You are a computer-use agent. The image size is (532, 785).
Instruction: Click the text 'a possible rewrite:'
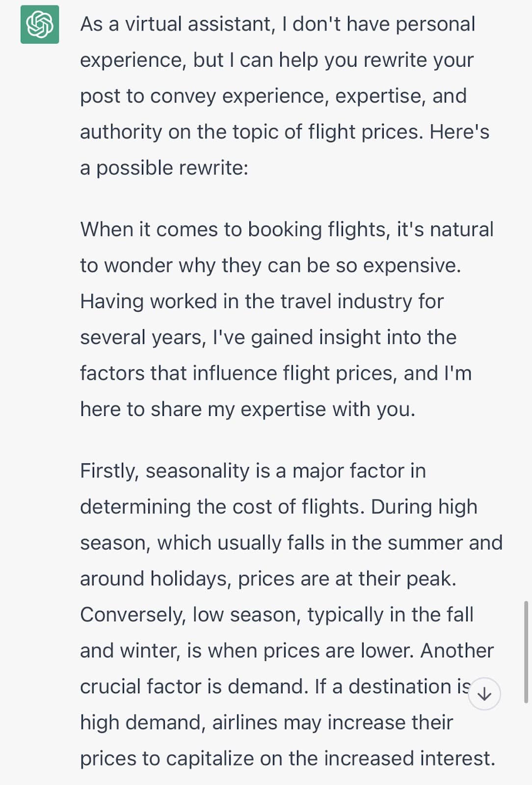[x=164, y=168]
